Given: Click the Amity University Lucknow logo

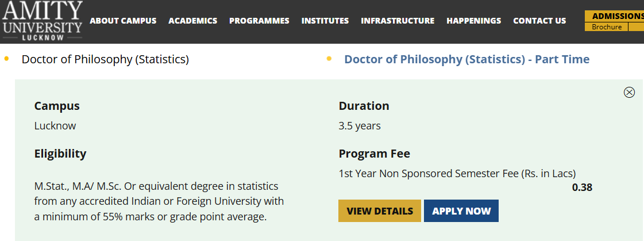Looking at the screenshot, I should coord(43,21).
